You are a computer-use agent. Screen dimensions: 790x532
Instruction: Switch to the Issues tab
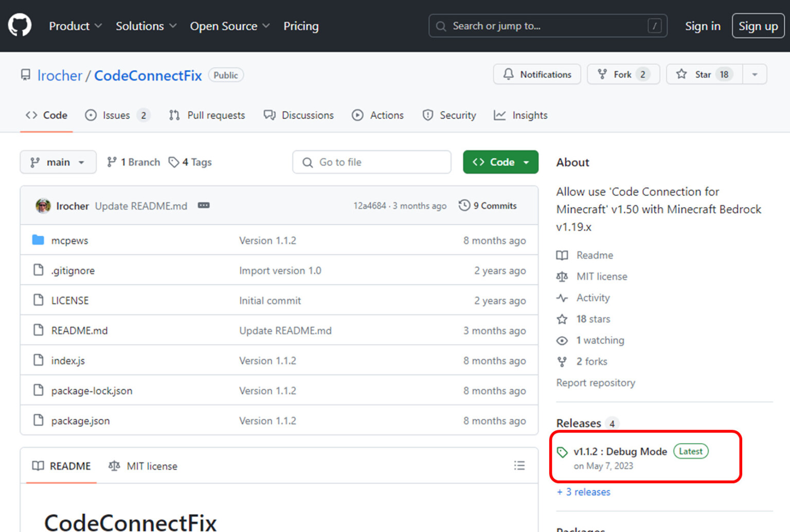click(117, 115)
